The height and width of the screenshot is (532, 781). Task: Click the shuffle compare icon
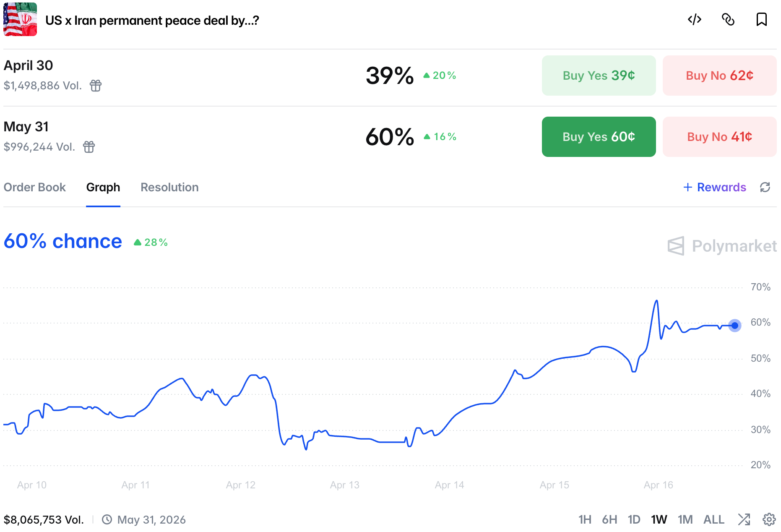coord(744,519)
